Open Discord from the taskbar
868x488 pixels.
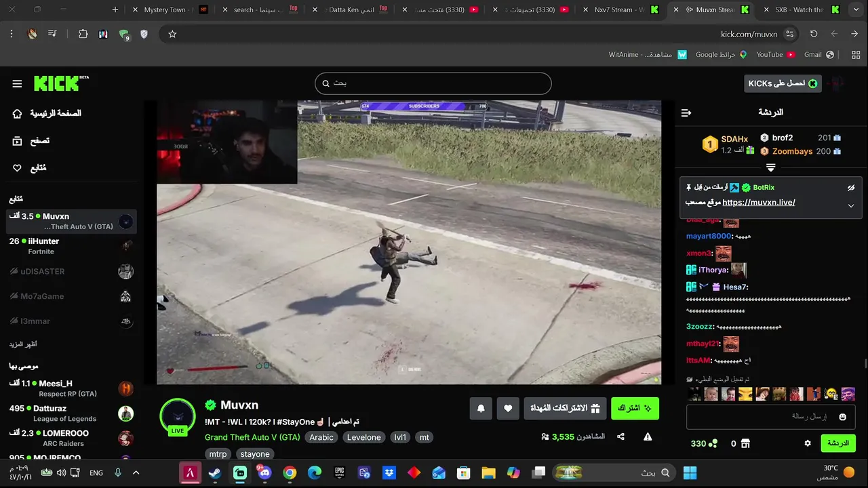[264, 472]
